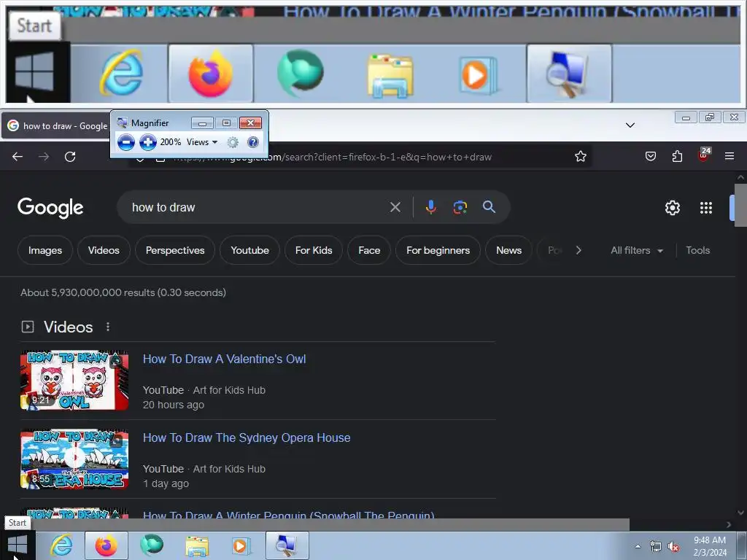
Task: Click in the Google search box
Action: pos(258,207)
